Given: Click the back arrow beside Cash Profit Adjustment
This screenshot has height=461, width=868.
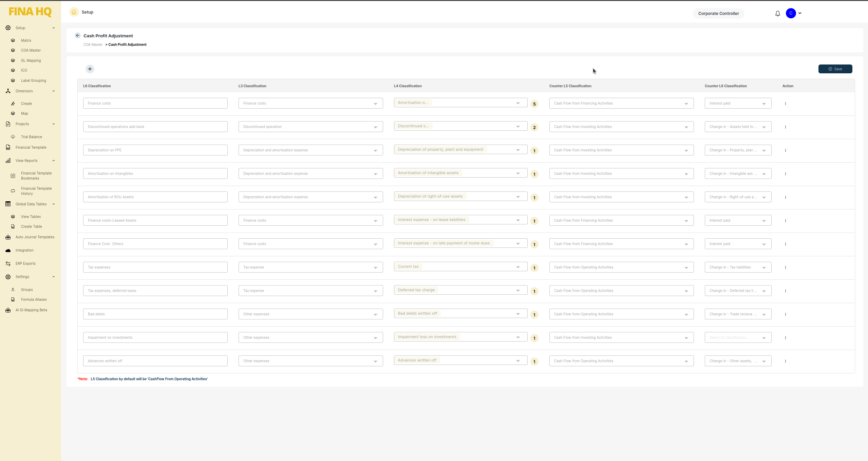Looking at the screenshot, I should (78, 36).
